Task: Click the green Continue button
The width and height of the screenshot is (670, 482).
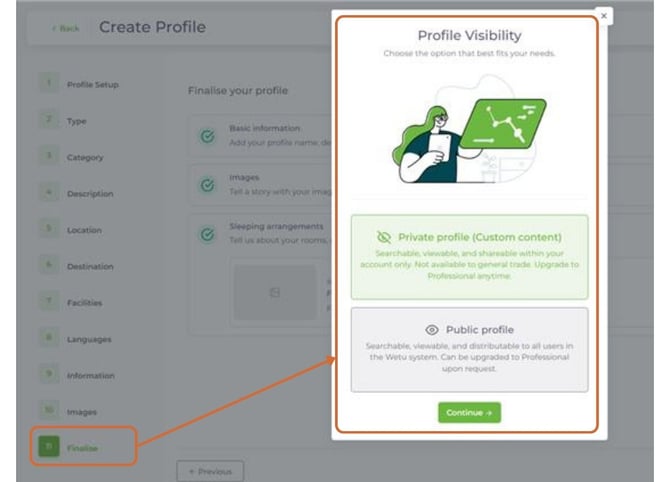Action: [469, 412]
